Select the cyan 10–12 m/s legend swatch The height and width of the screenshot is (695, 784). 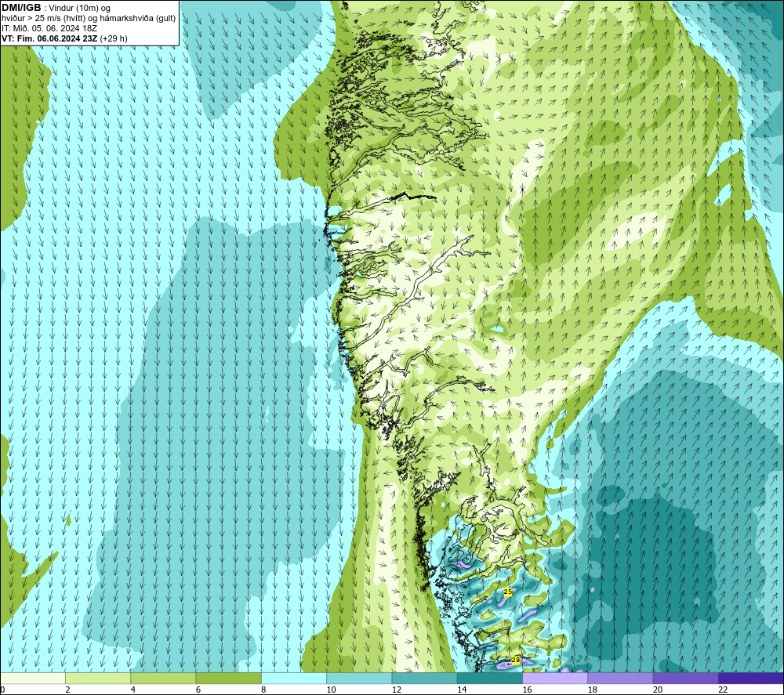tap(359, 678)
